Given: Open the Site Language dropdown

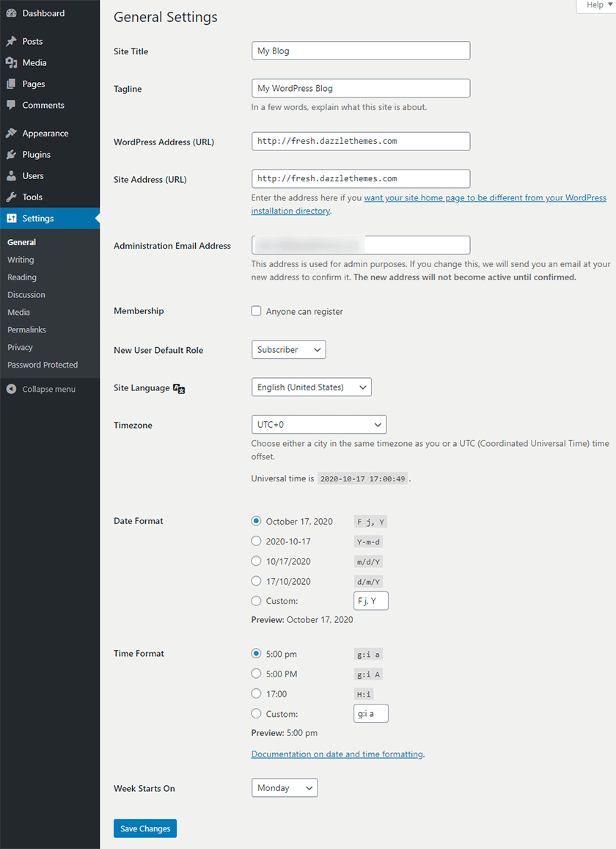Looking at the screenshot, I should coord(311,387).
